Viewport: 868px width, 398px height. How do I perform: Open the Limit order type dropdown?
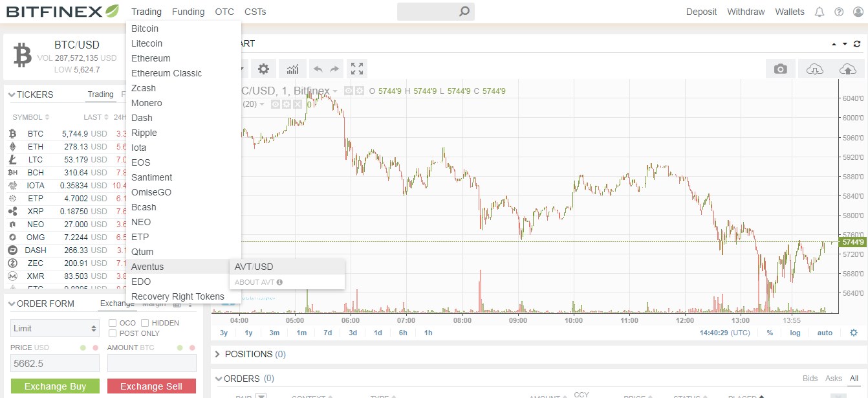click(x=54, y=328)
